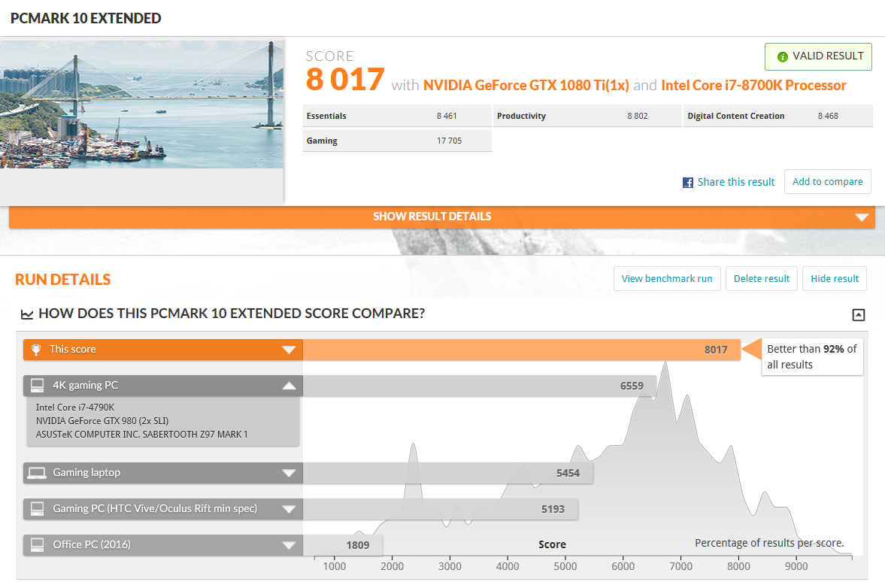Click the Productivity label
The image size is (885, 588).
[x=522, y=116]
